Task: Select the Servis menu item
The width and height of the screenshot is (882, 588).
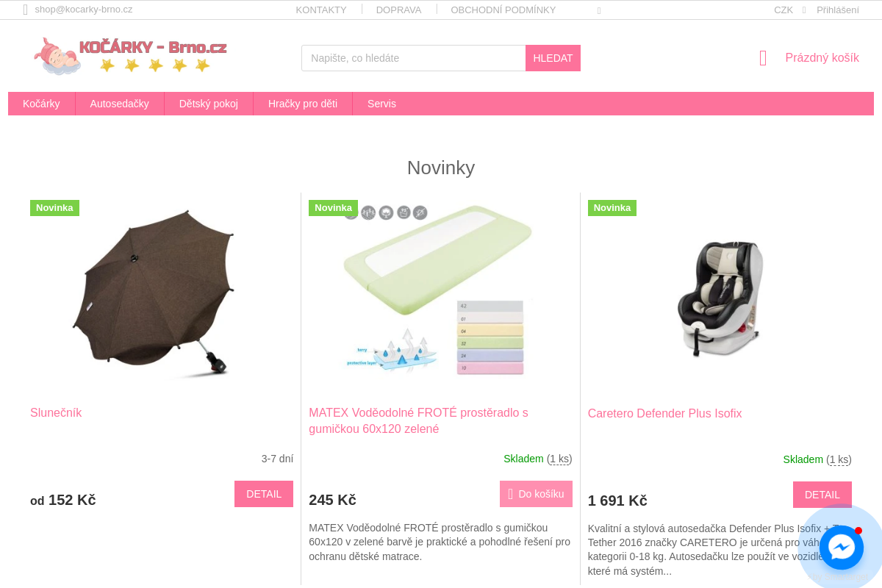Action: point(382,104)
